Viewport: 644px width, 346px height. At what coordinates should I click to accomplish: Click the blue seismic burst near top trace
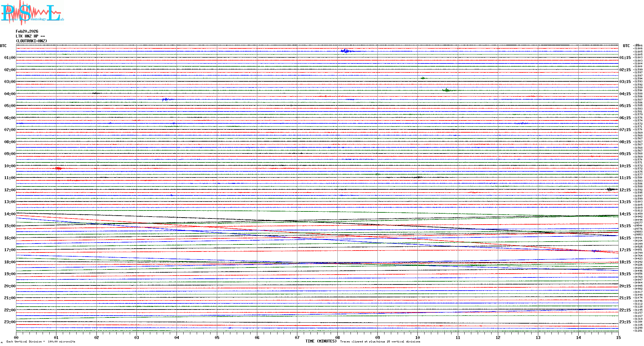coord(345,51)
